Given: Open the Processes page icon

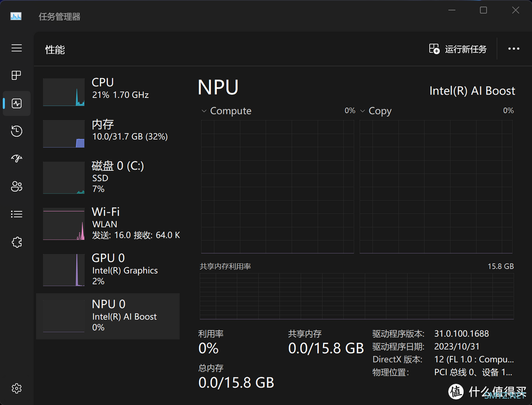Looking at the screenshot, I should coord(16,75).
